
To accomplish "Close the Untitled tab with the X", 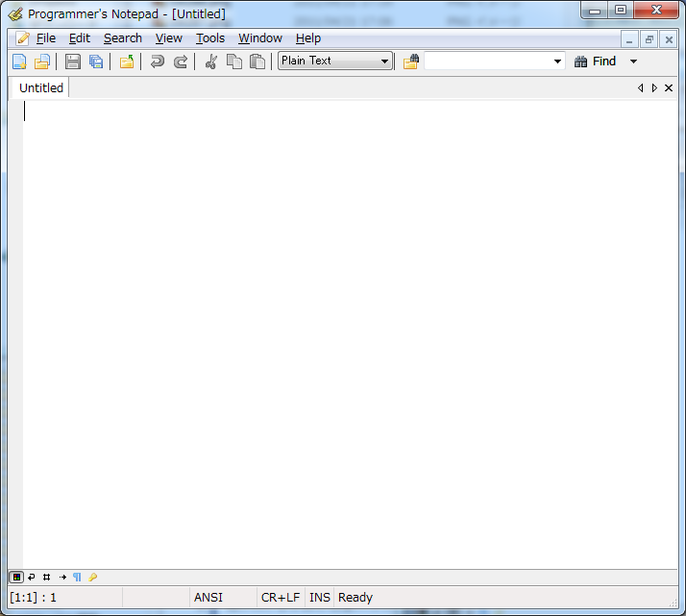I will tap(669, 88).
